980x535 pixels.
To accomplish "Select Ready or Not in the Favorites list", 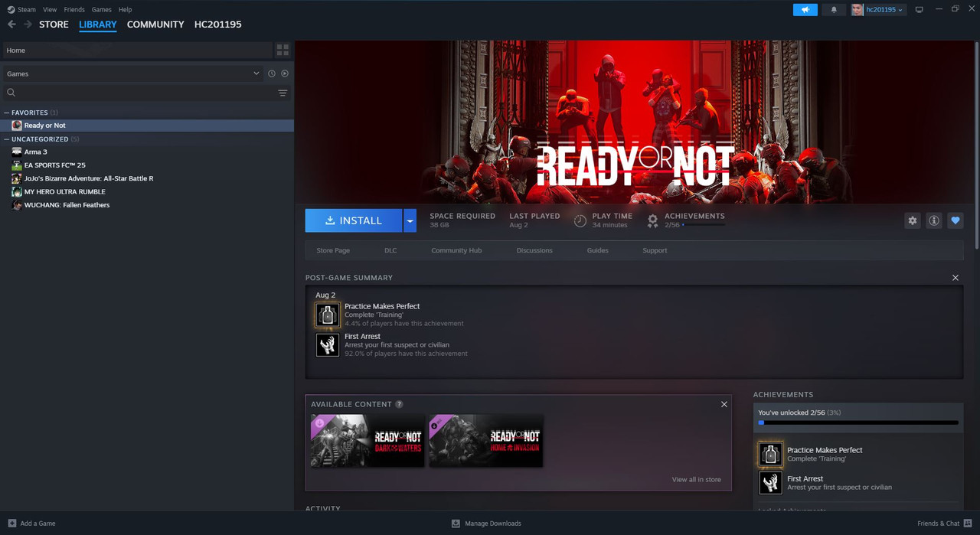I will click(147, 126).
